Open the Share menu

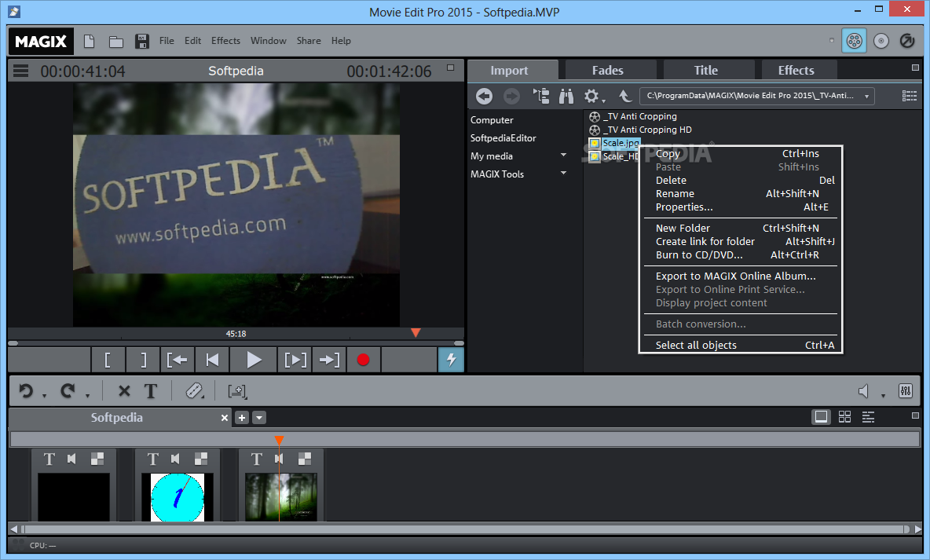pyautogui.click(x=309, y=41)
